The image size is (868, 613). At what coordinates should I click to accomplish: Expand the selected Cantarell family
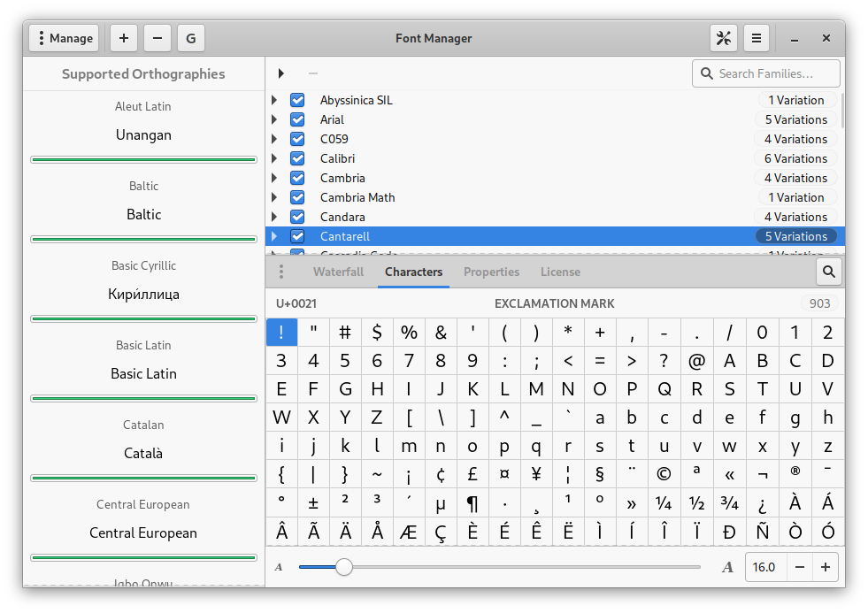(x=274, y=236)
